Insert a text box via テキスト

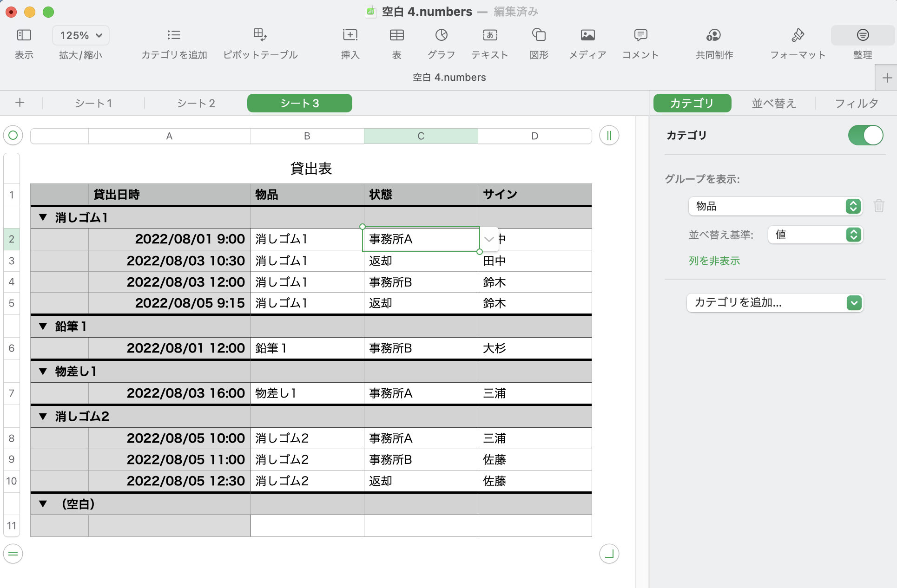[489, 35]
